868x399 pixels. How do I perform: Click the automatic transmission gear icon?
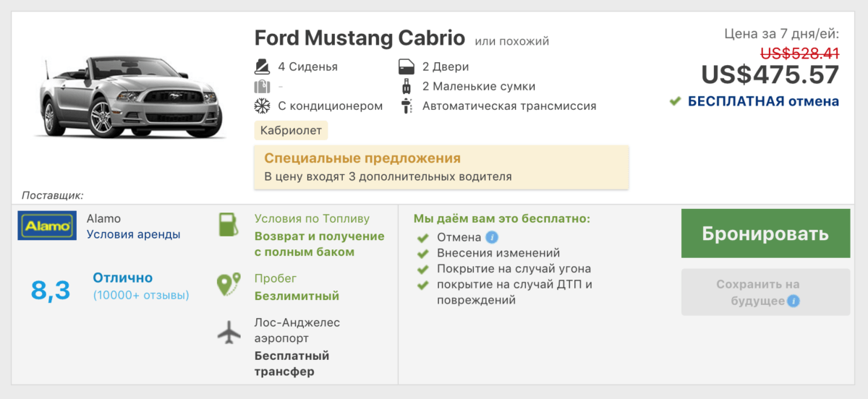coord(406,106)
